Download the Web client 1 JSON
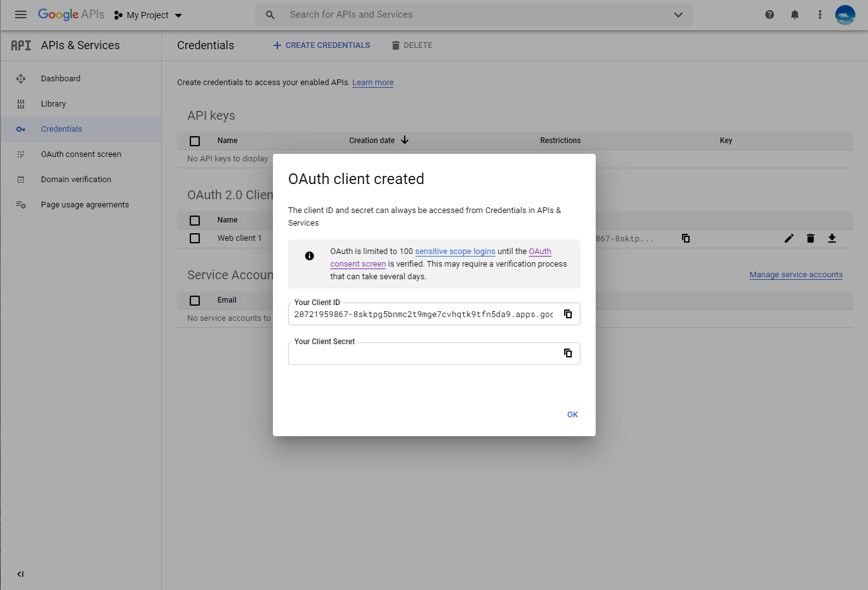Viewport: 868px width, 590px height. [x=832, y=238]
